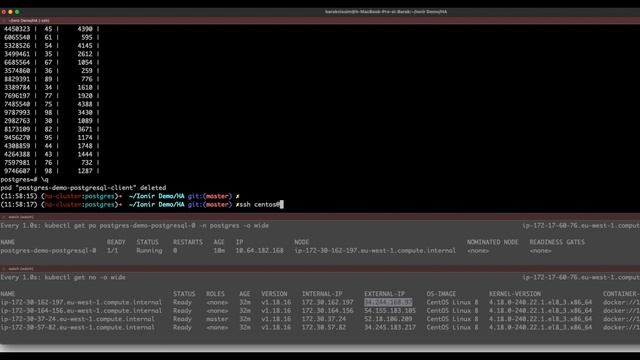Click node name ip-172-30-162-197 in nodes list
The height and width of the screenshot is (360, 640).
(81, 302)
